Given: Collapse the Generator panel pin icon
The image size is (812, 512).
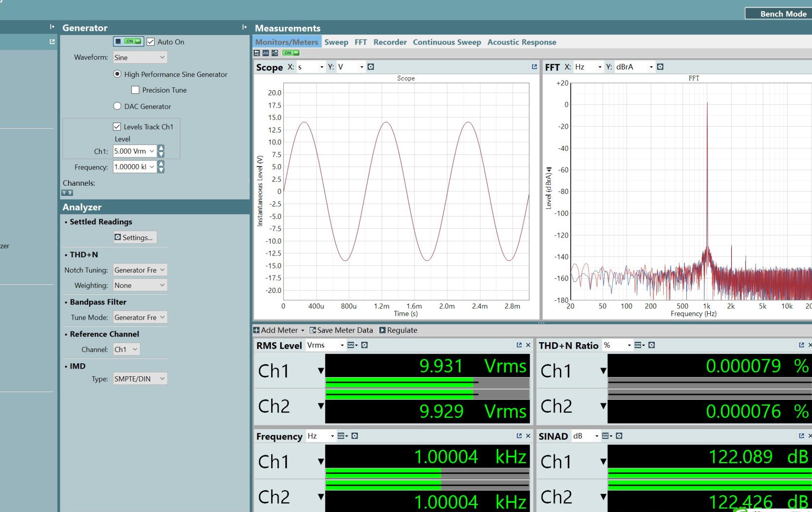Looking at the screenshot, I should click(244, 27).
